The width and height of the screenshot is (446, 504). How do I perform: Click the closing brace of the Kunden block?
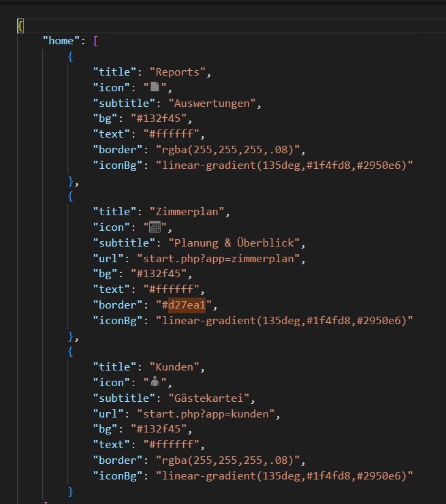[70, 492]
